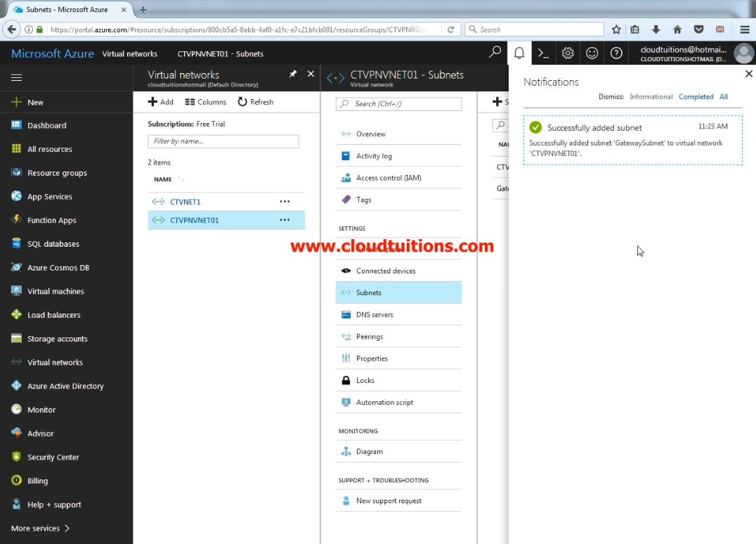
Task: Click the Filter by name field
Action: coord(223,141)
